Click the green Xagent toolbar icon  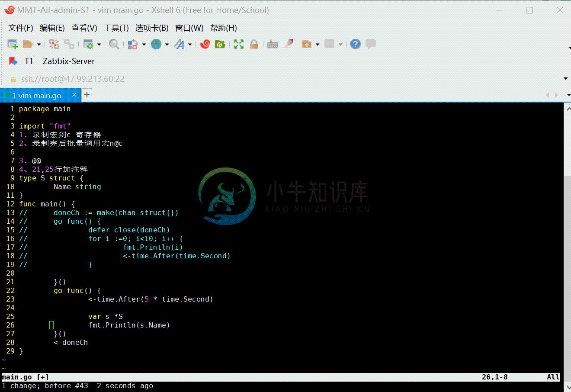(x=220, y=44)
